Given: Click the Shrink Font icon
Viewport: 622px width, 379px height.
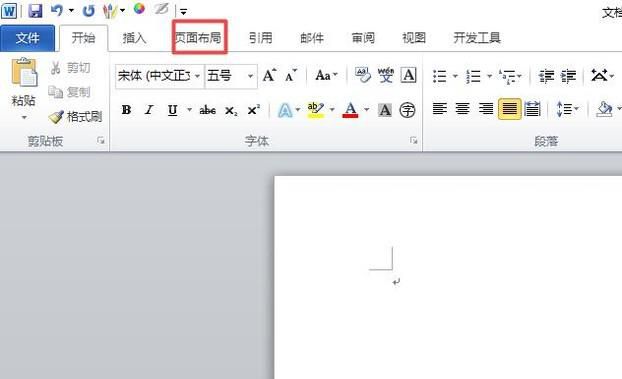Looking at the screenshot, I should point(291,75).
